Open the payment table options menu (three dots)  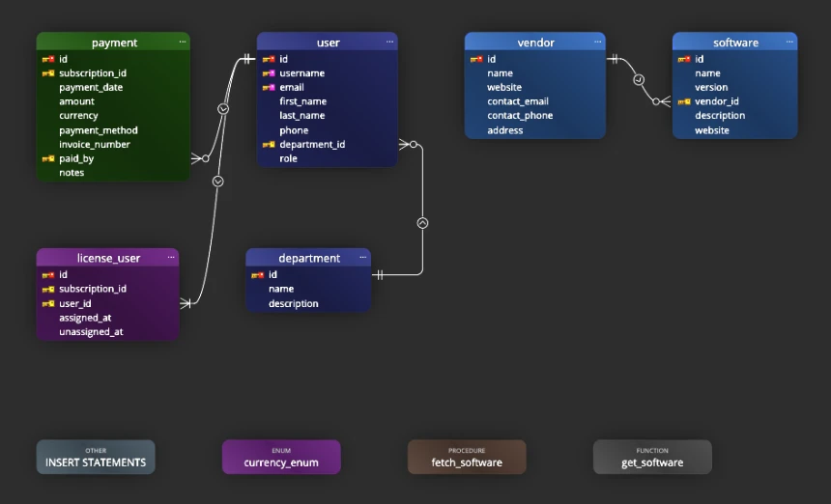click(x=183, y=42)
